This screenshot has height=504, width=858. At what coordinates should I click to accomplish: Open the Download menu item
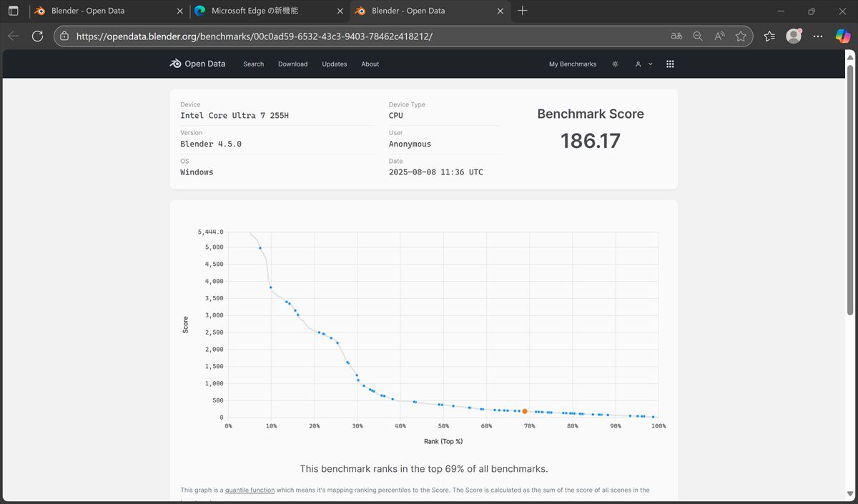pyautogui.click(x=292, y=64)
